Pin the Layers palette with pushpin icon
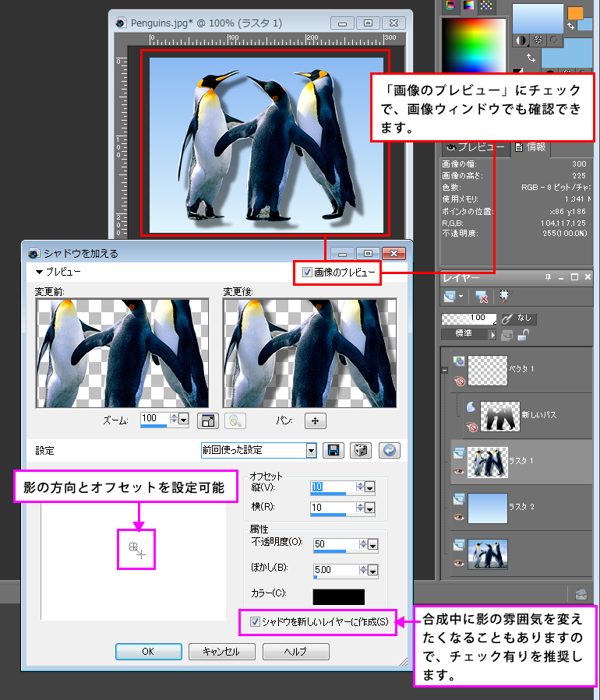The image size is (600, 700). [x=548, y=277]
